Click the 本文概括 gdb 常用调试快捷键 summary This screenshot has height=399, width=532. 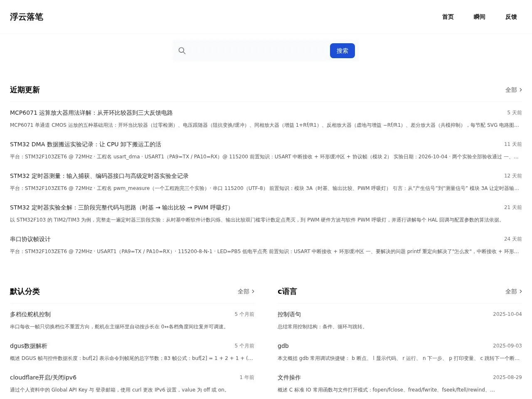tap(399, 358)
